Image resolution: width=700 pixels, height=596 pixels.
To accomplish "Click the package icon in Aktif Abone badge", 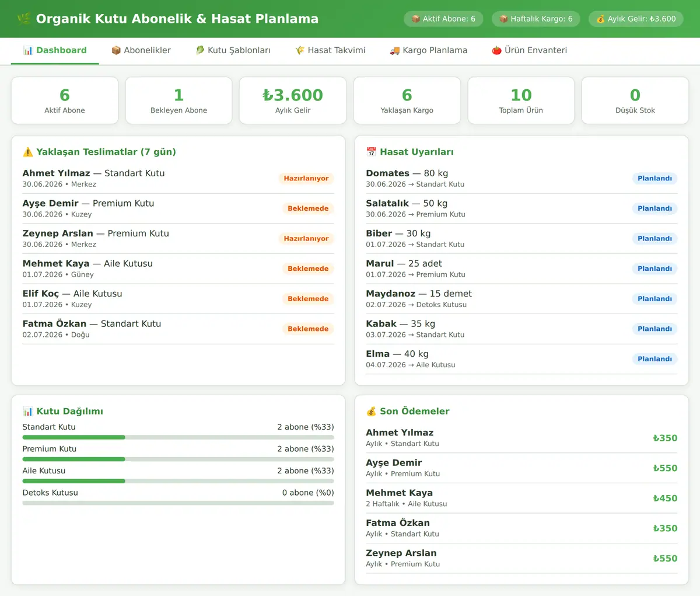I will point(416,19).
